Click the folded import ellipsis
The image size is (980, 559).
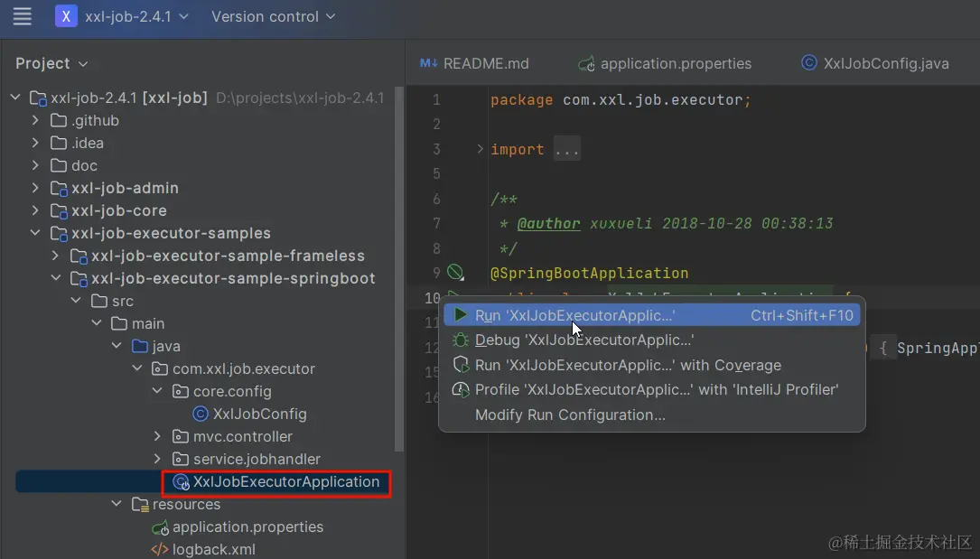pos(567,149)
